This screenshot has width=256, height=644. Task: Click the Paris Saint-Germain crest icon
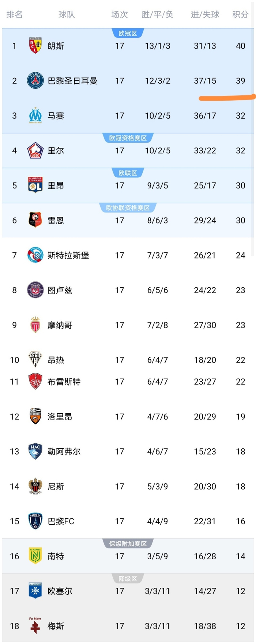point(35,81)
